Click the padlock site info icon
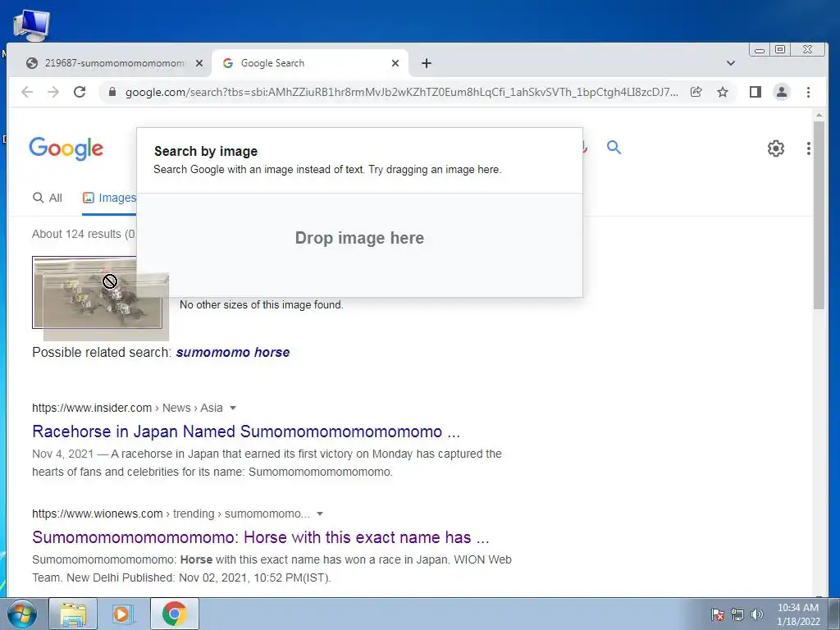The width and height of the screenshot is (840, 630). tap(112, 92)
